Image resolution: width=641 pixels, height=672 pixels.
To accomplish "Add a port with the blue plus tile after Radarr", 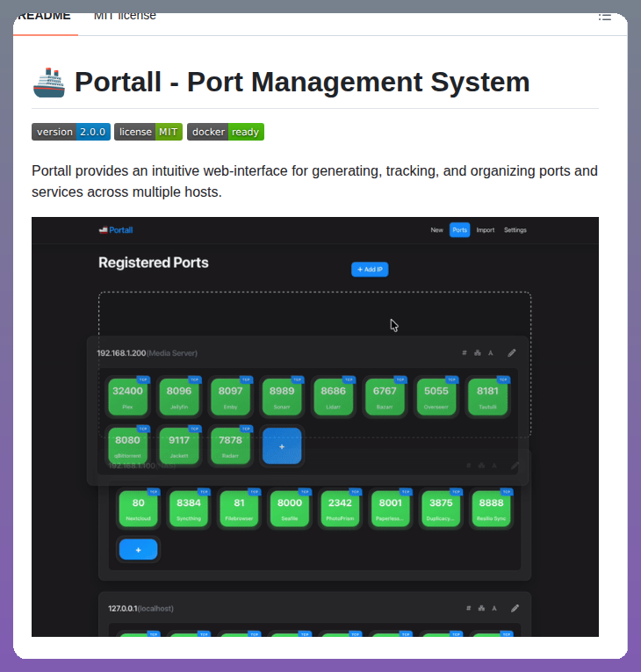I will coord(282,446).
